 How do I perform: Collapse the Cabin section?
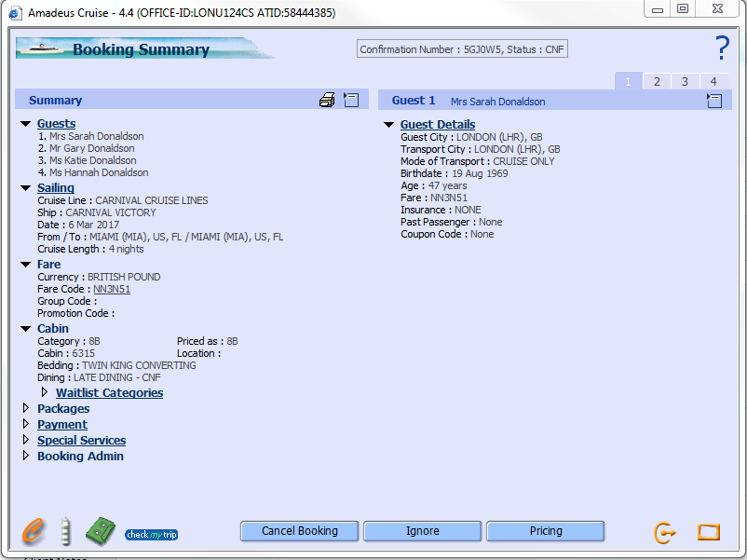(26, 329)
